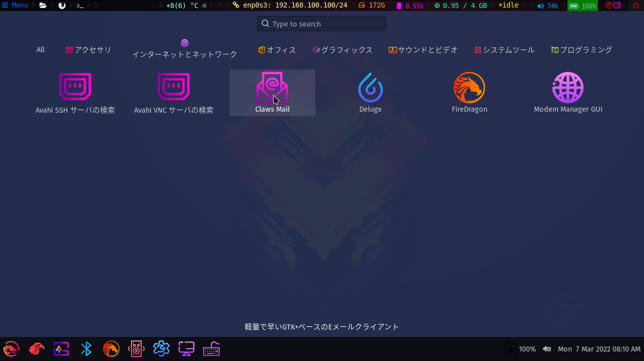Launch the FireDragon browser from the app grid
The height and width of the screenshot is (361, 644).
tap(469, 93)
